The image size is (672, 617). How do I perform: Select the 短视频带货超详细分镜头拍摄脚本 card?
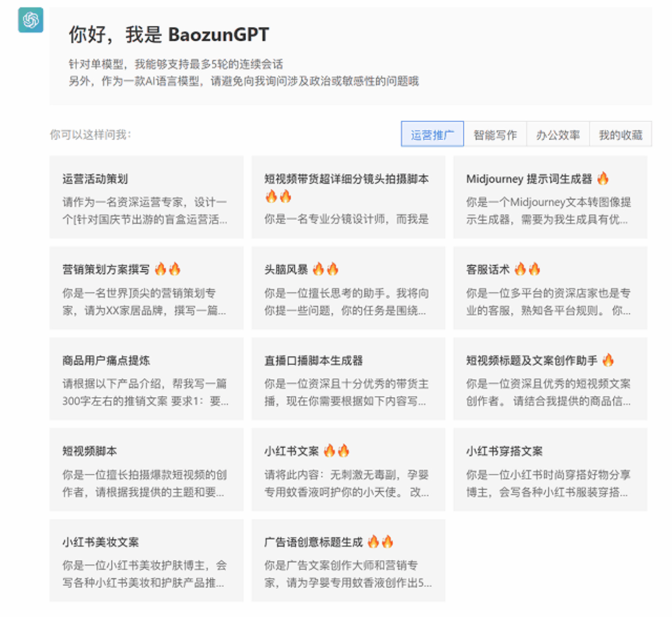click(348, 197)
